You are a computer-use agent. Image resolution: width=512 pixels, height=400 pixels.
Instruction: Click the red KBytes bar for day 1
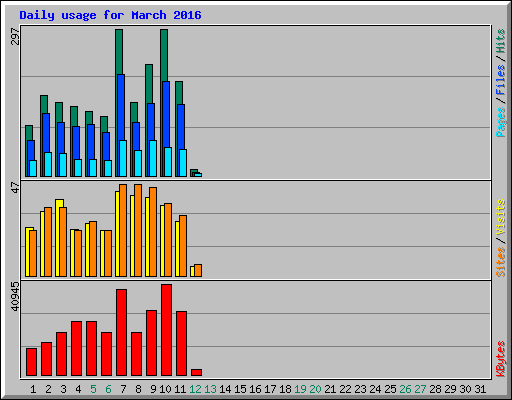click(31, 362)
